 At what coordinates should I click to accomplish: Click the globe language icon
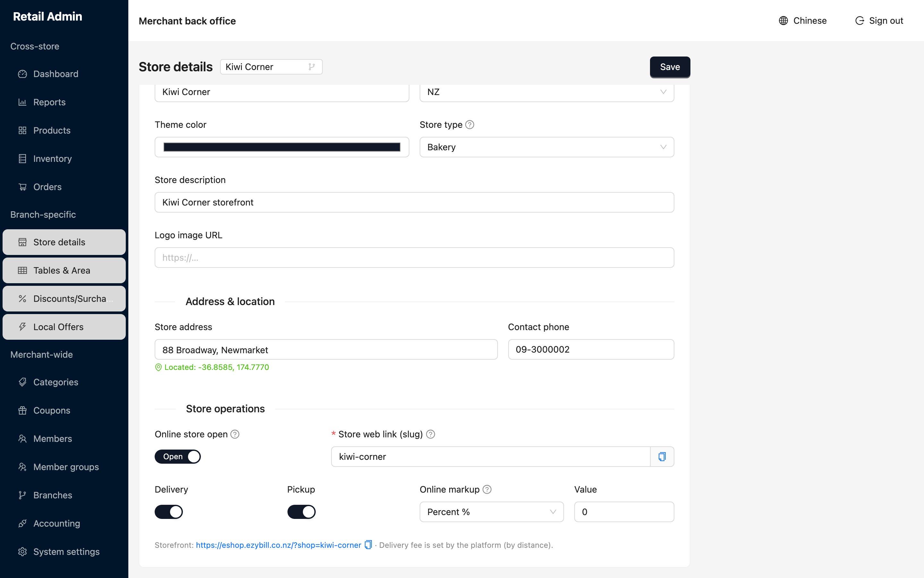[783, 21]
